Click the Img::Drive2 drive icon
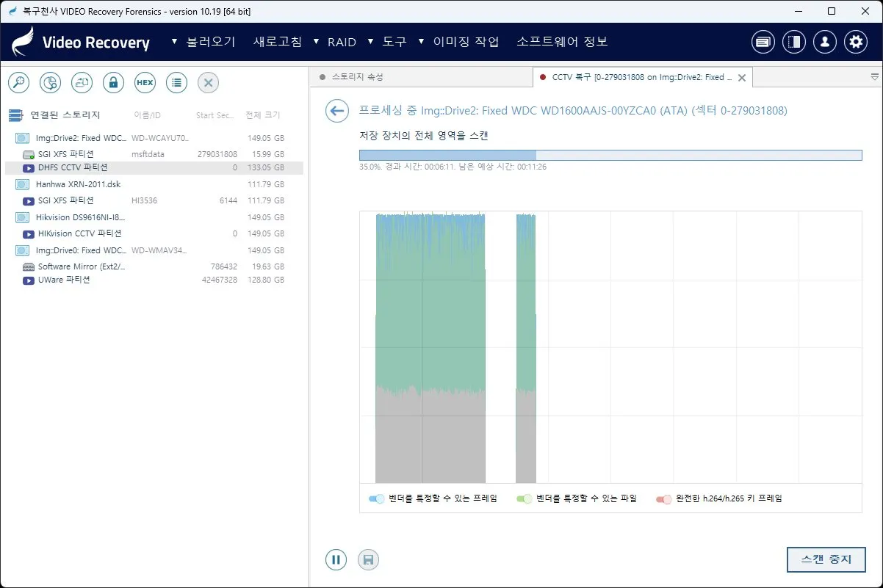 pos(23,138)
